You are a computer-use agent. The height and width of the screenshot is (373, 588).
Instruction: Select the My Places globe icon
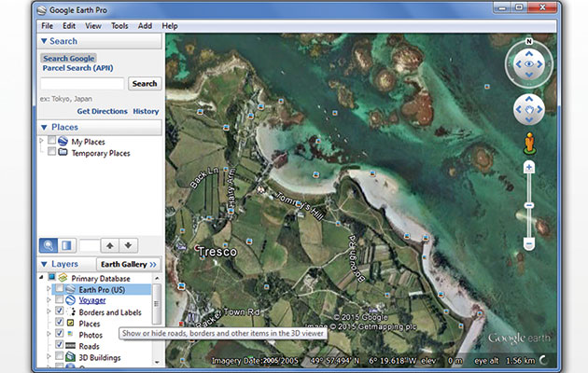(63, 141)
